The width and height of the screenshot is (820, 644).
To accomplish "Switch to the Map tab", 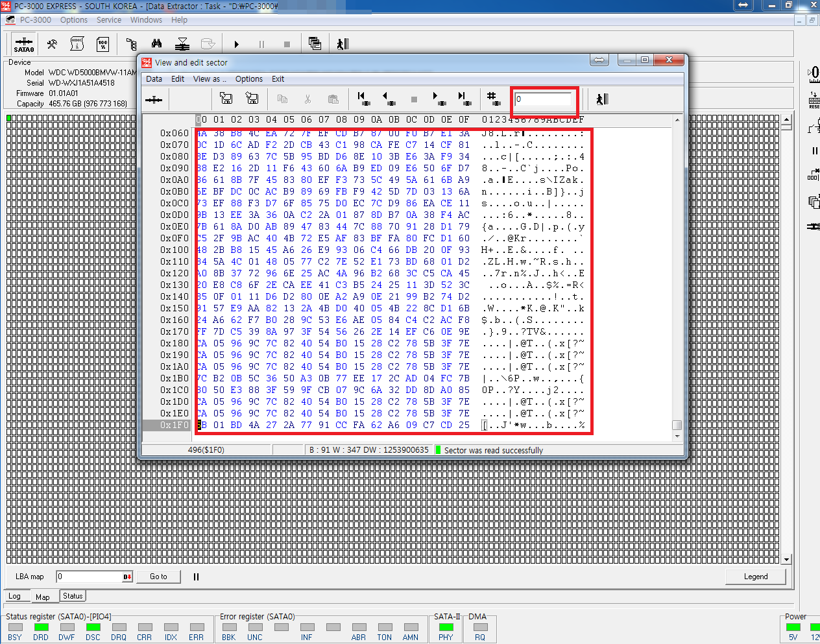I will point(43,597).
